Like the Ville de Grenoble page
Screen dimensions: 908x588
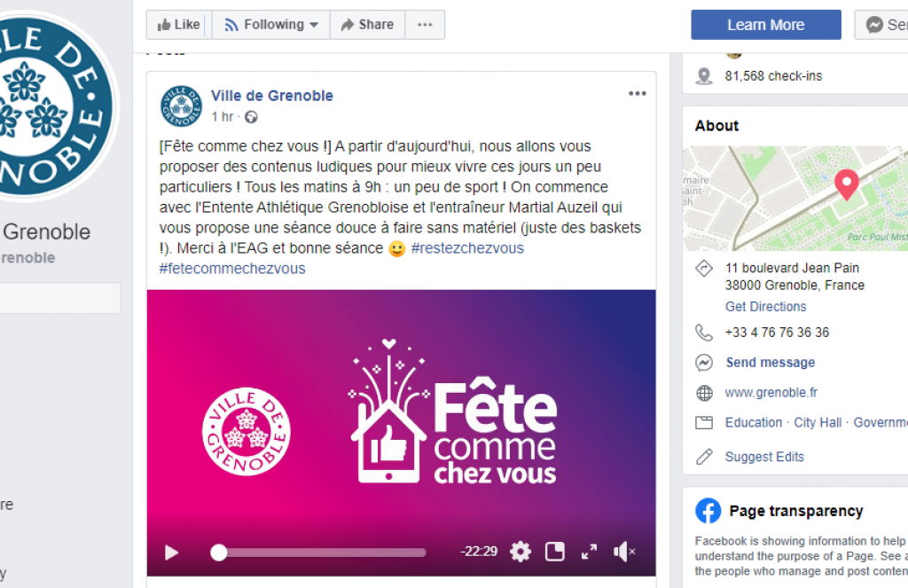(179, 25)
